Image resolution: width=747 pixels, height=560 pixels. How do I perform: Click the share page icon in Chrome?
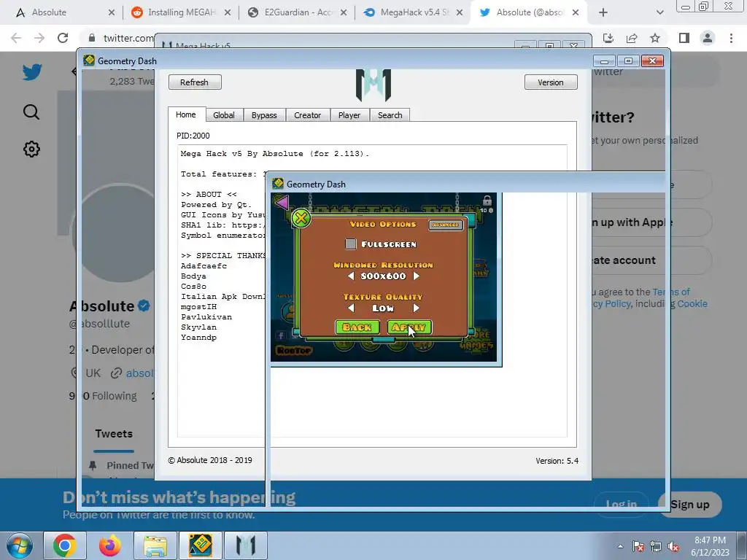632,38
